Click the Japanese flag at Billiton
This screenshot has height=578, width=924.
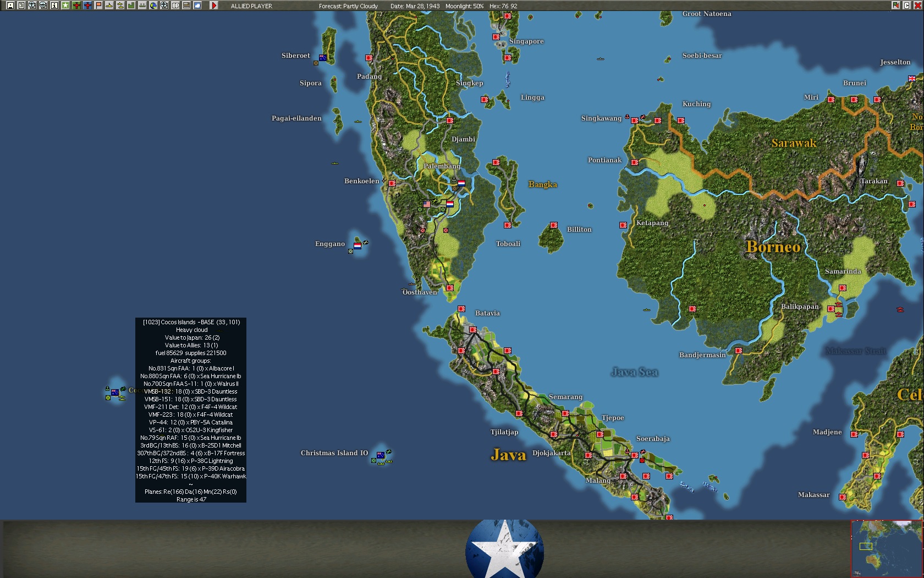(554, 225)
